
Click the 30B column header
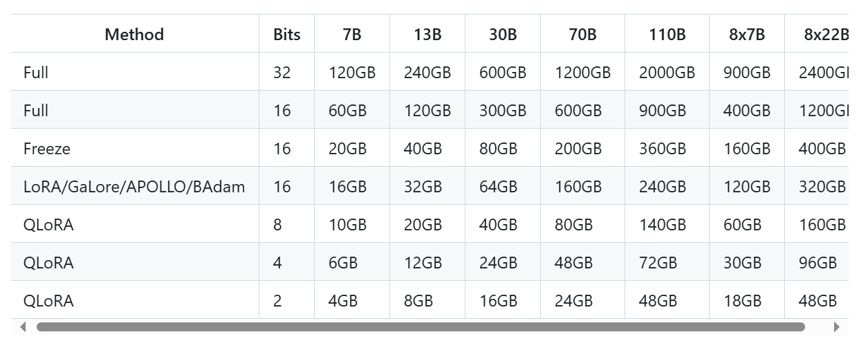(x=503, y=34)
